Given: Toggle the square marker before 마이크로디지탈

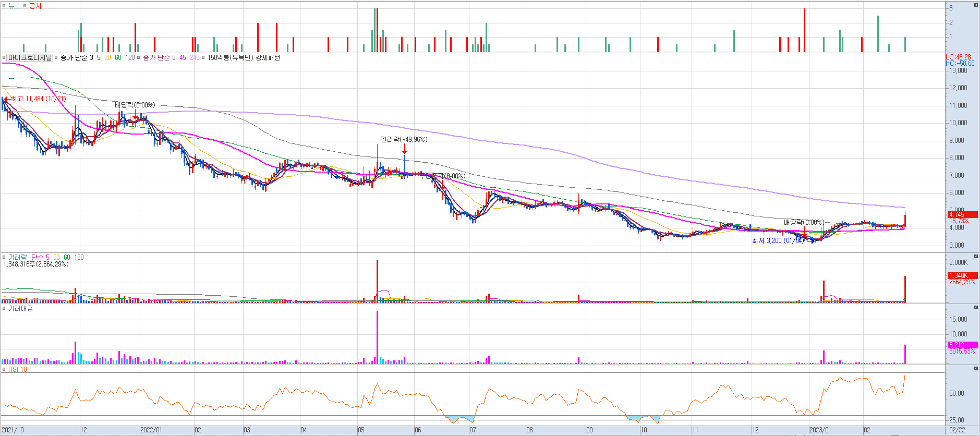Looking at the screenshot, I should pyautogui.click(x=4, y=58).
